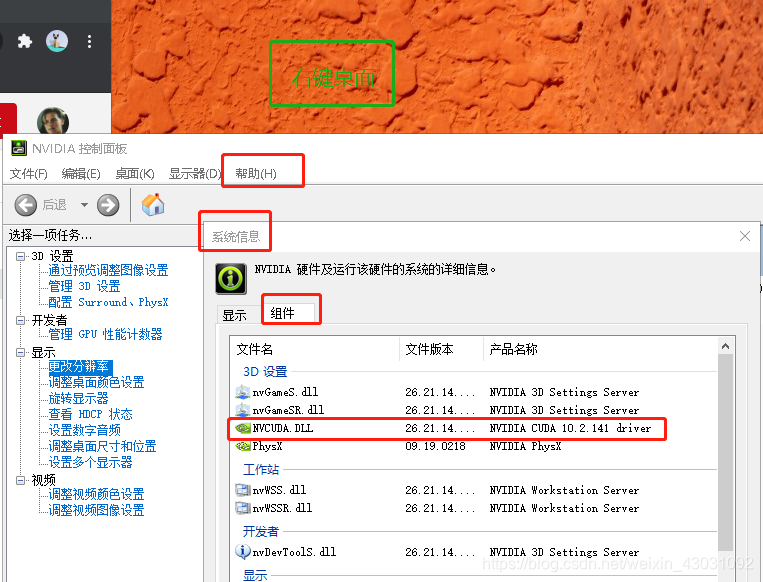Open 查看 HDCP 状态 task

click(x=90, y=414)
